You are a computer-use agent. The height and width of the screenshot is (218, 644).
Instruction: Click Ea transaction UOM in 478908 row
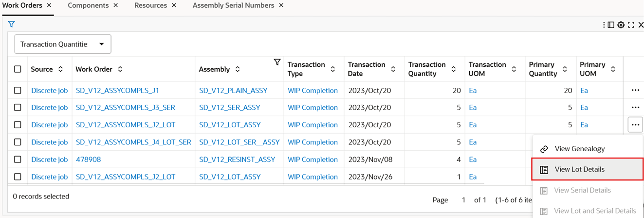coord(473,159)
